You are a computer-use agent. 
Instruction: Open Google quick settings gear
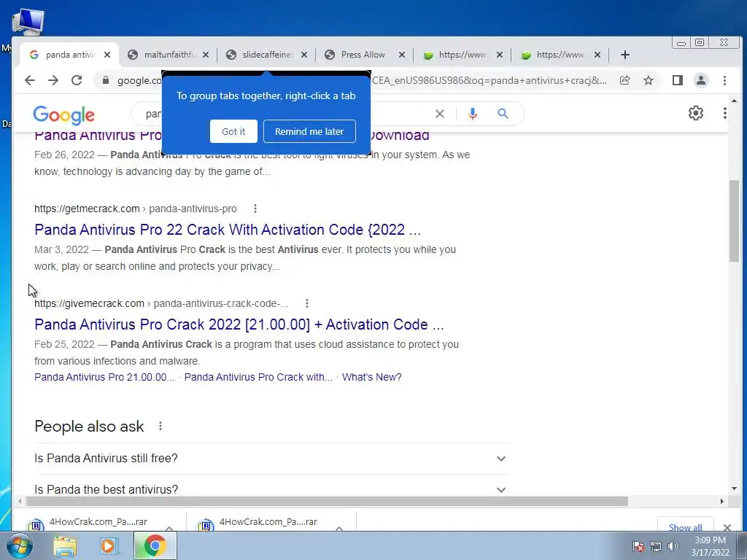pos(695,113)
